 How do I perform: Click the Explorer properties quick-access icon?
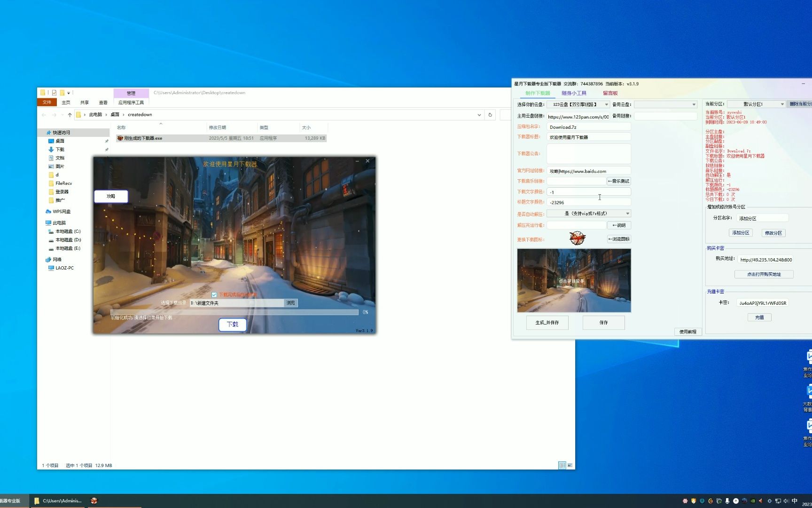coord(54,93)
